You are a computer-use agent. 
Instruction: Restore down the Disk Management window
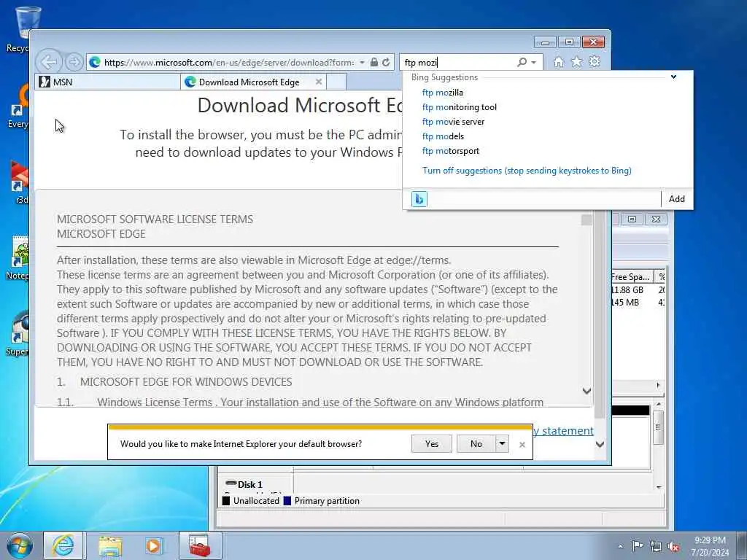click(632, 219)
